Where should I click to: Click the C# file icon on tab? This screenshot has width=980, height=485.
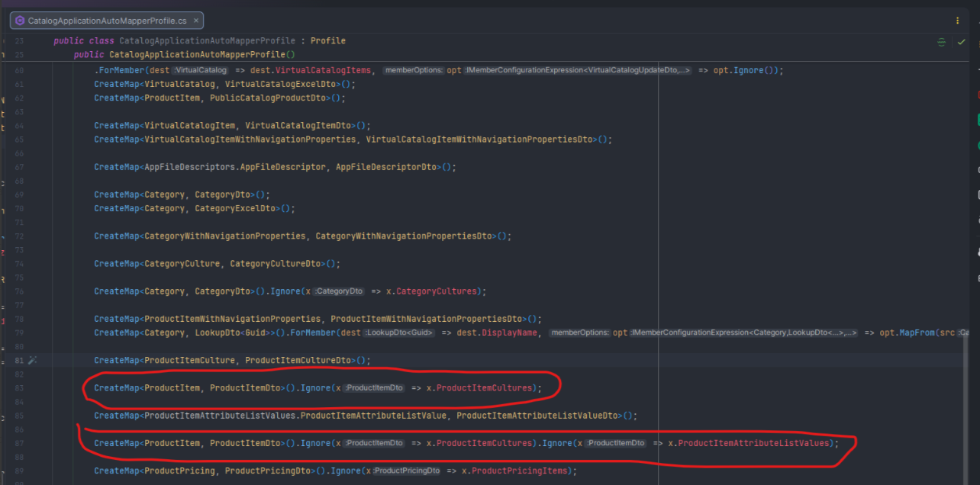pos(18,21)
